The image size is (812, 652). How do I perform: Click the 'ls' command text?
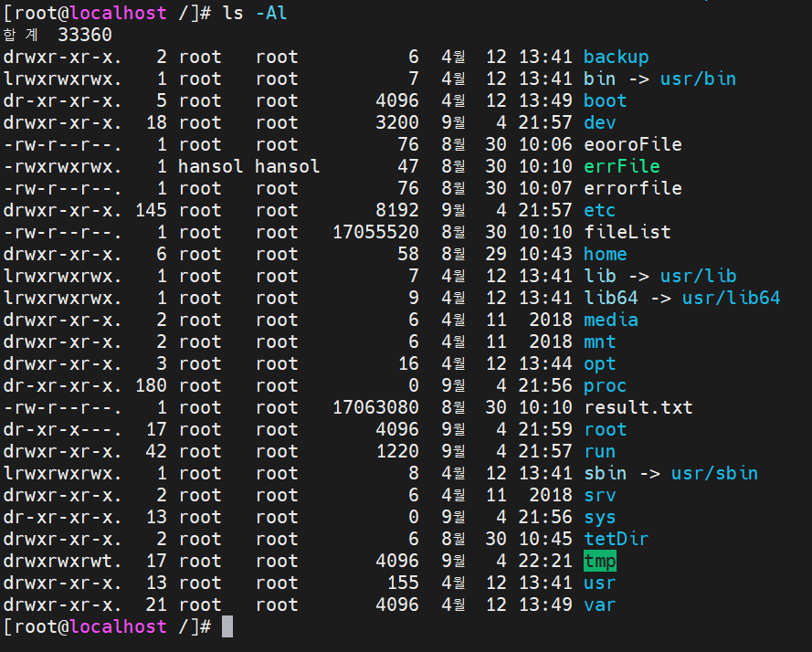click(233, 13)
